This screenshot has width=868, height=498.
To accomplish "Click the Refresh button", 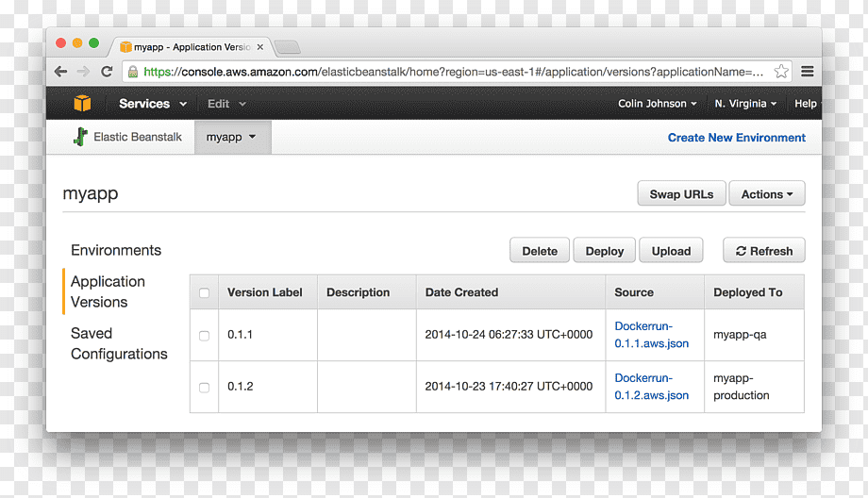I will point(764,251).
